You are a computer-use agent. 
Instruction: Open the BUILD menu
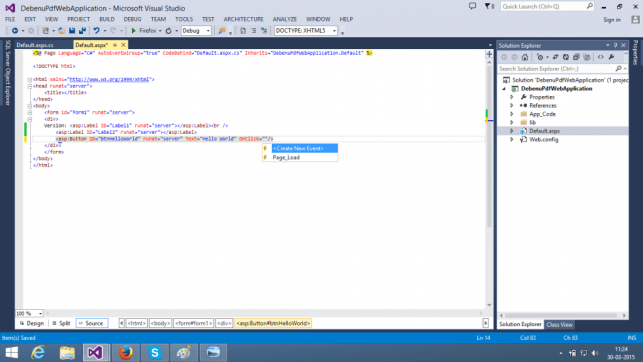(107, 19)
